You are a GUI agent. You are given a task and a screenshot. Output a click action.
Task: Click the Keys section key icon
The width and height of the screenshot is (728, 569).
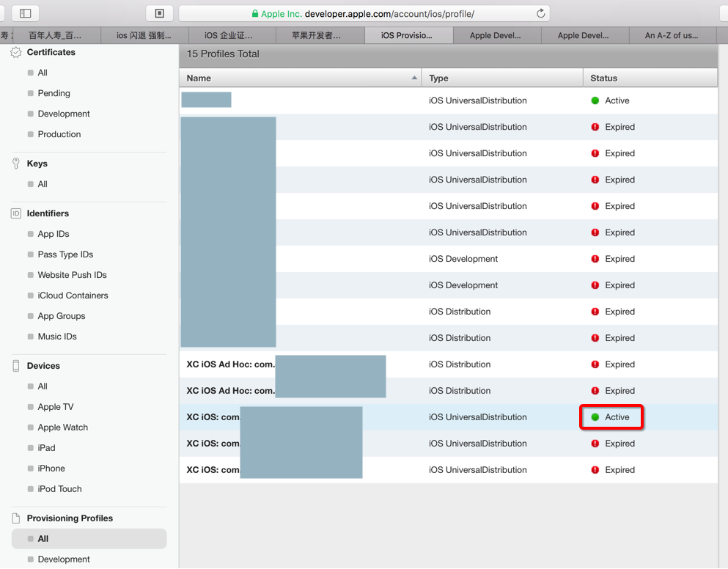(16, 164)
